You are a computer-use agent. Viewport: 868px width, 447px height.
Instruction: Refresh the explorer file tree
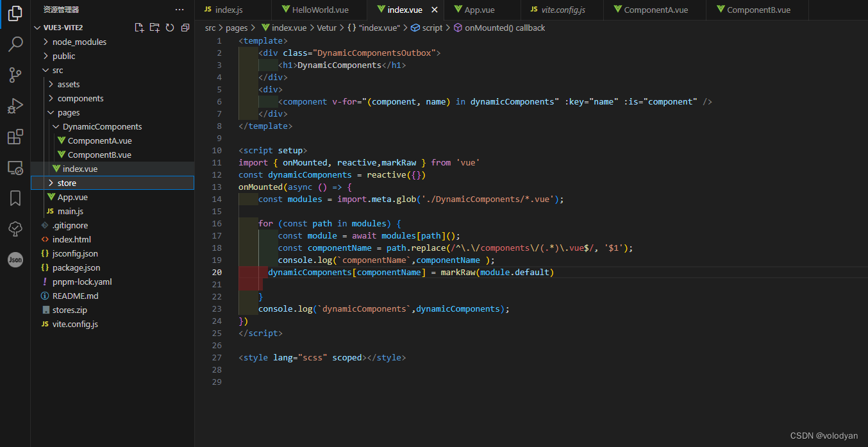(x=170, y=28)
